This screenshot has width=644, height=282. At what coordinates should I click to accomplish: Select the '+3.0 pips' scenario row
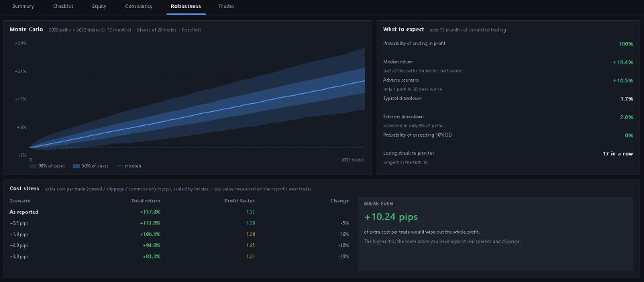click(x=179, y=256)
